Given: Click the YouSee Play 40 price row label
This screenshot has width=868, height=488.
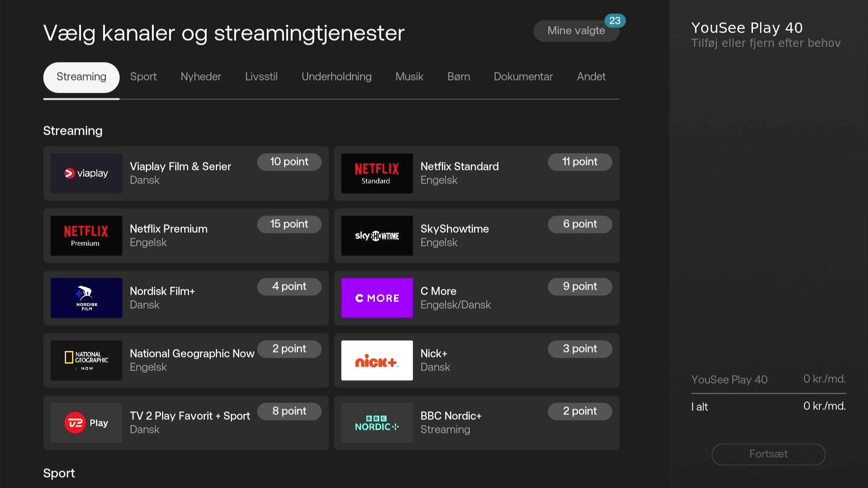Looking at the screenshot, I should point(729,380).
